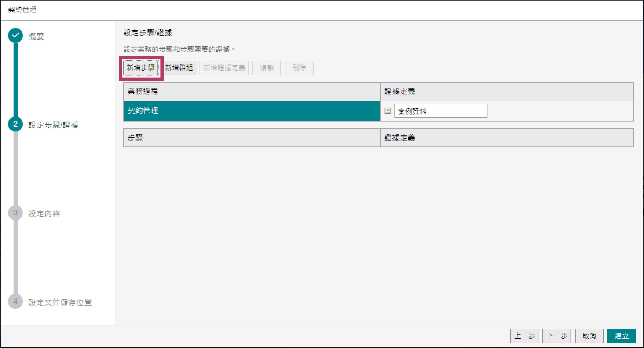Click the form icon beside 案例資料
This screenshot has width=644, height=348.
click(387, 111)
